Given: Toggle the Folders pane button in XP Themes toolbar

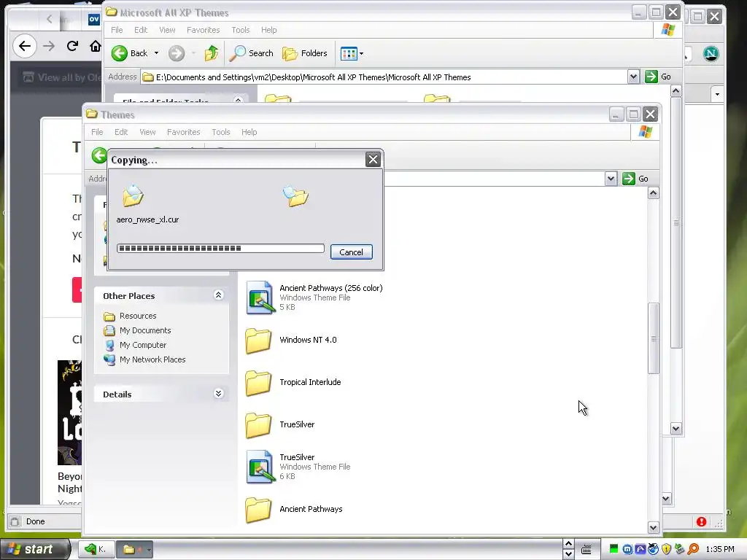Looking at the screenshot, I should pos(304,53).
